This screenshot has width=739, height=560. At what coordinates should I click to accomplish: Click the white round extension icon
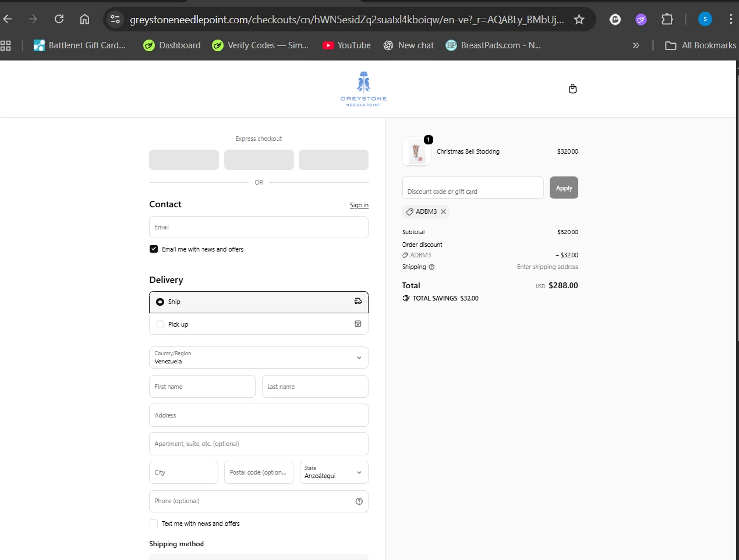pyautogui.click(x=615, y=19)
